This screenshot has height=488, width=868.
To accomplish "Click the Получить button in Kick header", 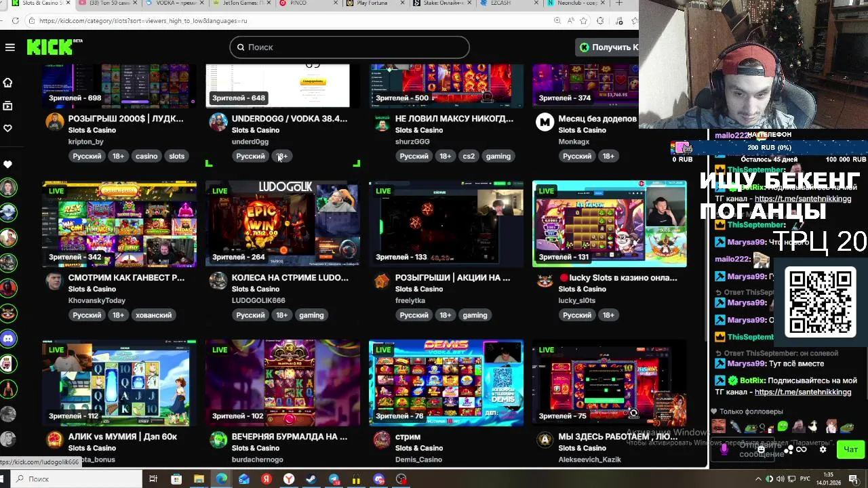I will [x=608, y=47].
